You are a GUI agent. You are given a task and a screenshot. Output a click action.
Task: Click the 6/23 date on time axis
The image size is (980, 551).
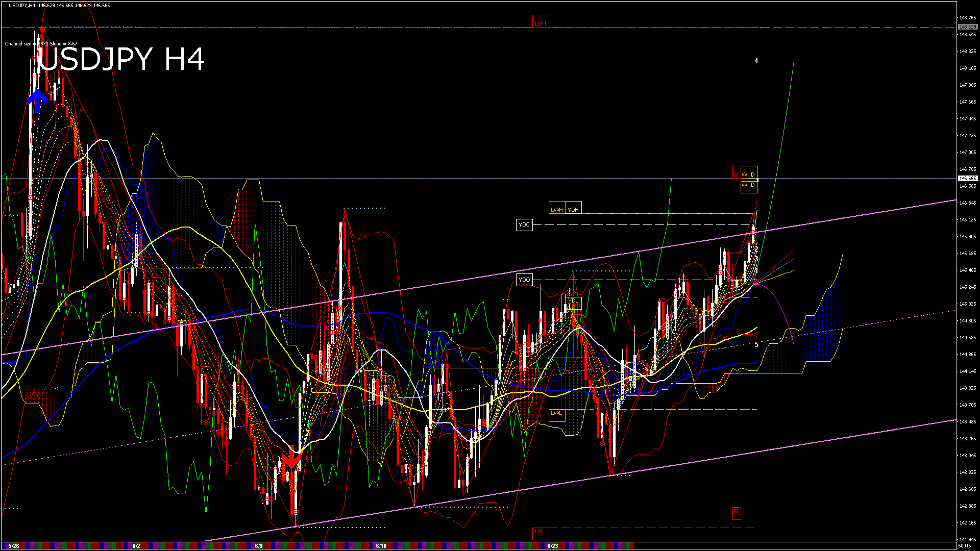click(552, 546)
